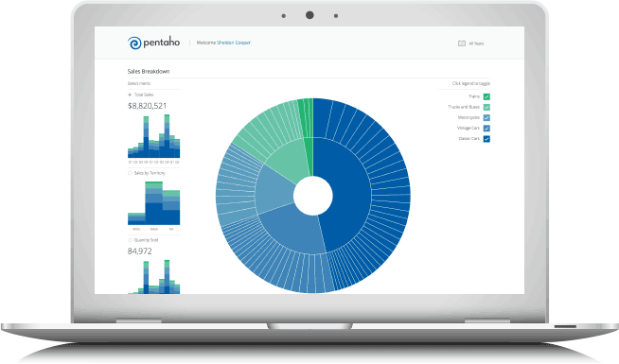Click the white center of the sunburst

click(x=313, y=196)
